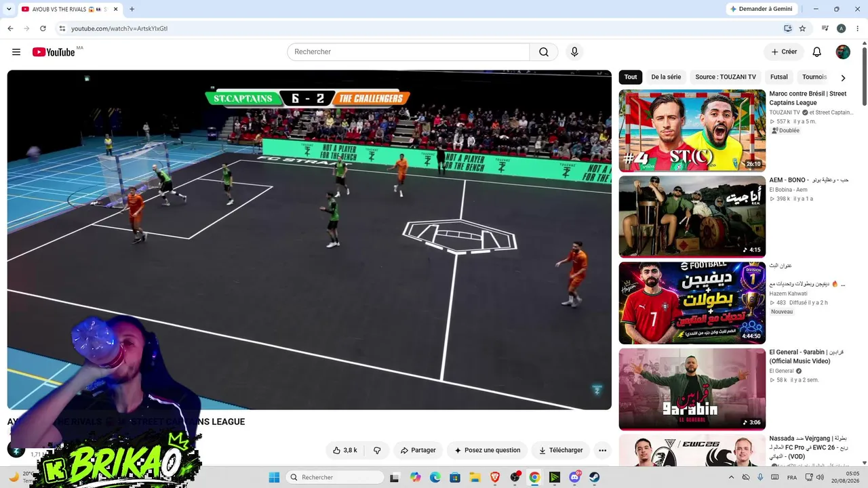The image size is (868, 488).
Task: Click the install app icon in the address bar
Action: (x=787, y=28)
